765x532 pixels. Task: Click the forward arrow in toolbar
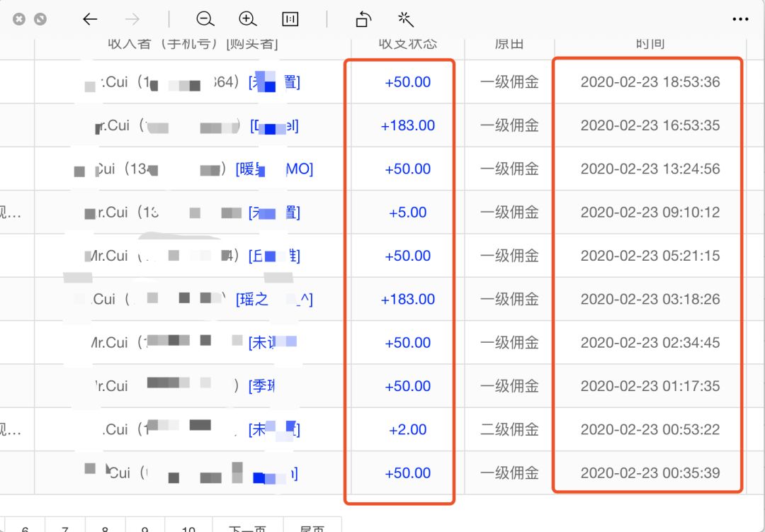pyautogui.click(x=132, y=19)
